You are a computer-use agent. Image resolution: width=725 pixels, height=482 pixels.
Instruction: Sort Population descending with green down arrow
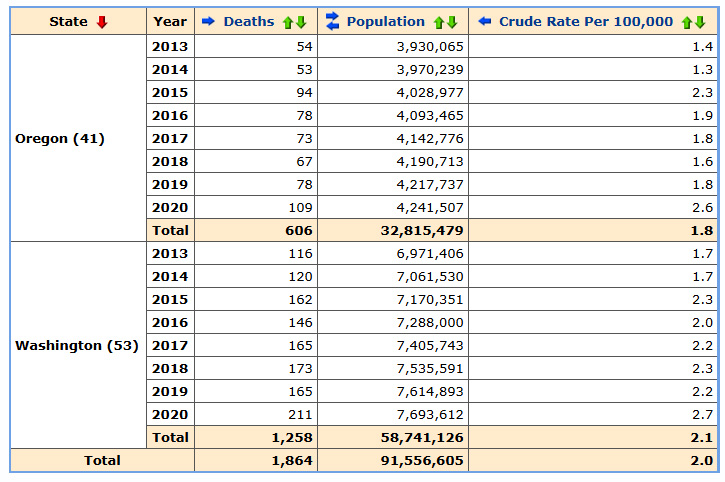coord(452,22)
